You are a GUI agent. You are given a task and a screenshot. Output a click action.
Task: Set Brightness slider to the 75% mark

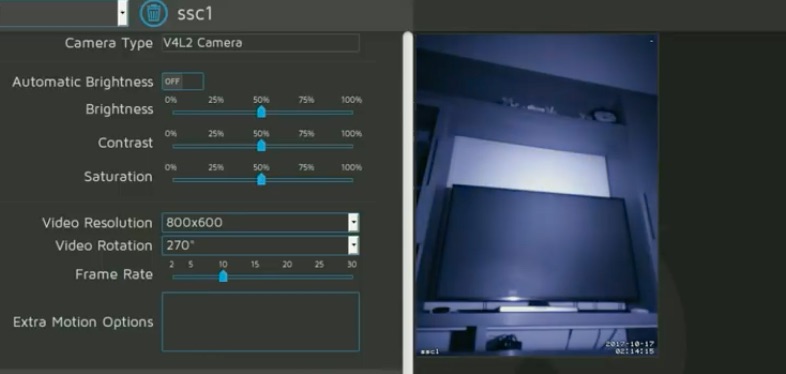[x=306, y=112]
